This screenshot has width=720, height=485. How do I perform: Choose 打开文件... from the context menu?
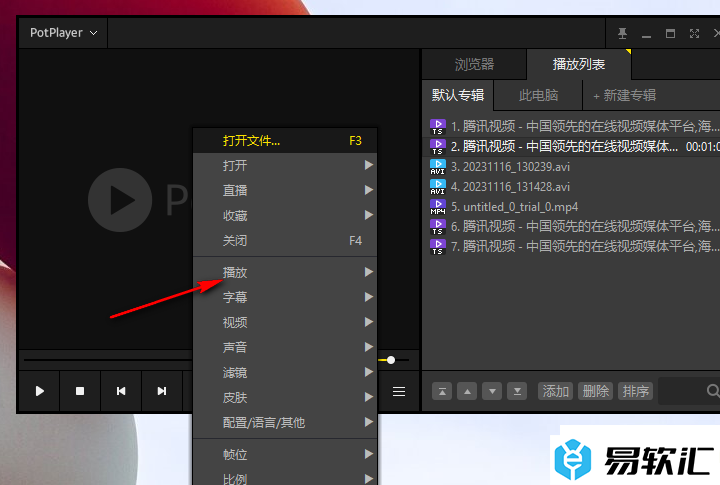pyautogui.click(x=285, y=141)
